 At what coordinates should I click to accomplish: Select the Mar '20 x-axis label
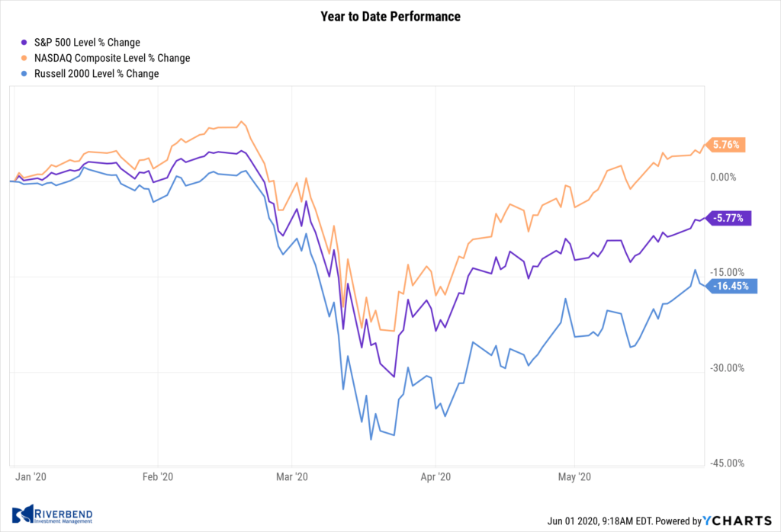[x=292, y=477]
